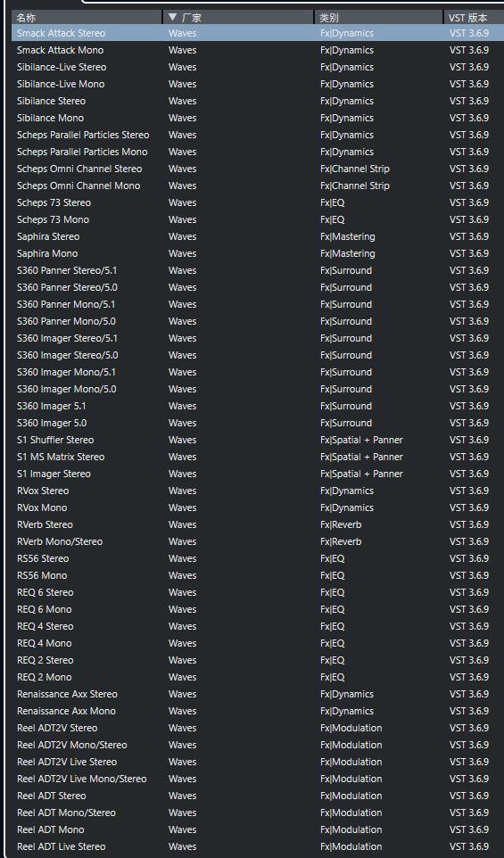Select S360 Panner Stereo/5.1 entry
504x858 pixels.
[258, 270]
